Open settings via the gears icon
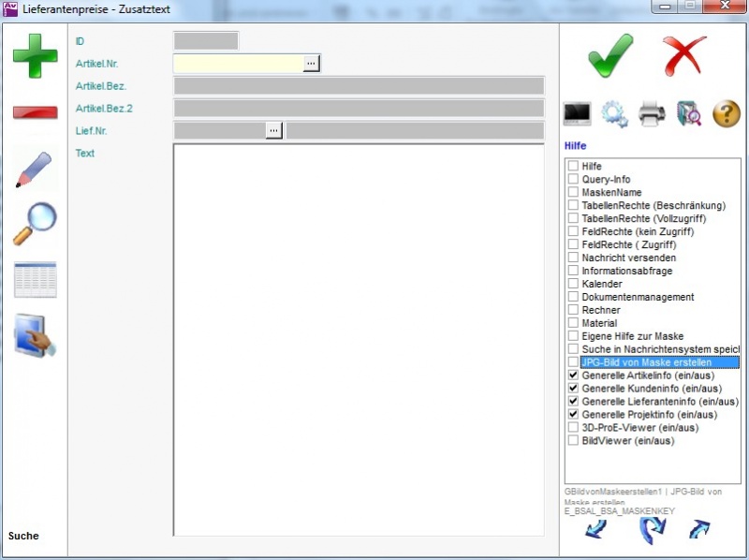This screenshot has height=560, width=749. tap(614, 114)
